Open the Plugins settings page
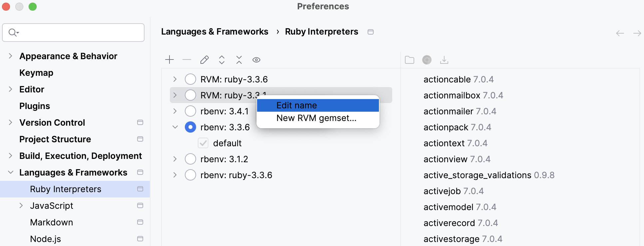644x246 pixels. click(x=35, y=106)
